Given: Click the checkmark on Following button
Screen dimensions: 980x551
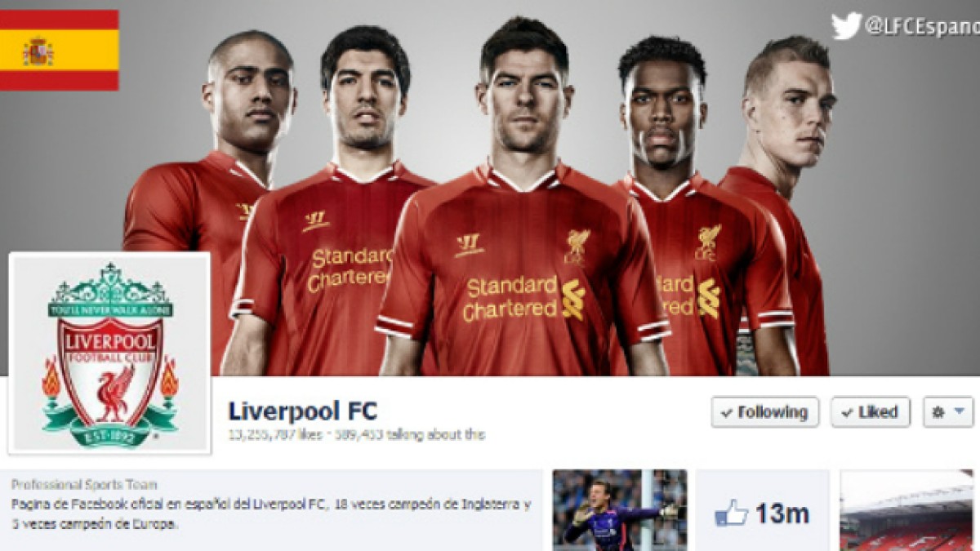Looking at the screenshot, I should (x=727, y=413).
